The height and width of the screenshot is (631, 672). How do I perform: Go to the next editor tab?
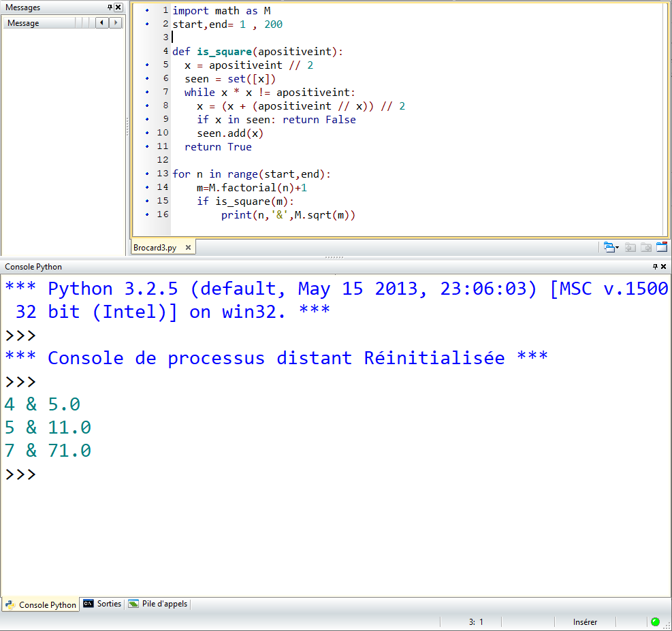pyautogui.click(x=645, y=247)
